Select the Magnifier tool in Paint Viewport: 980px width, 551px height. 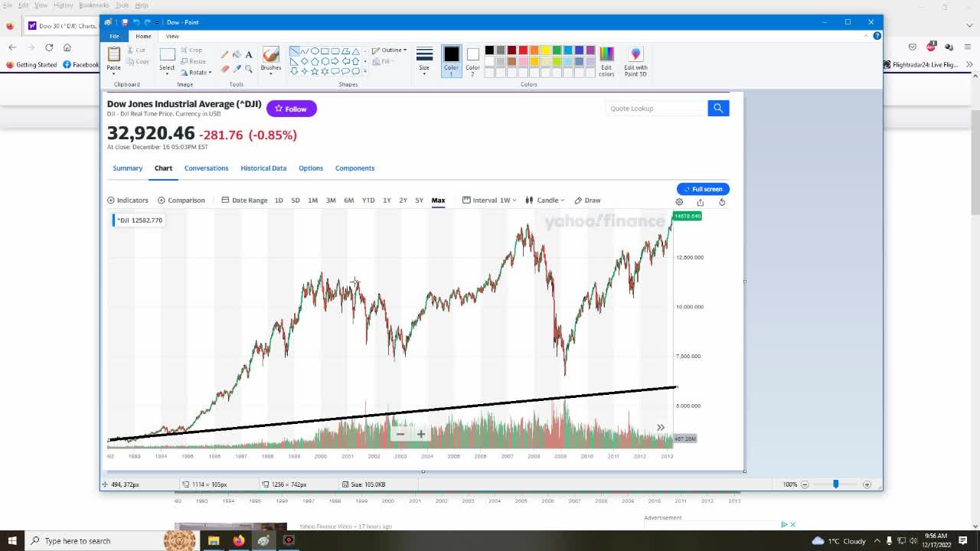[249, 68]
